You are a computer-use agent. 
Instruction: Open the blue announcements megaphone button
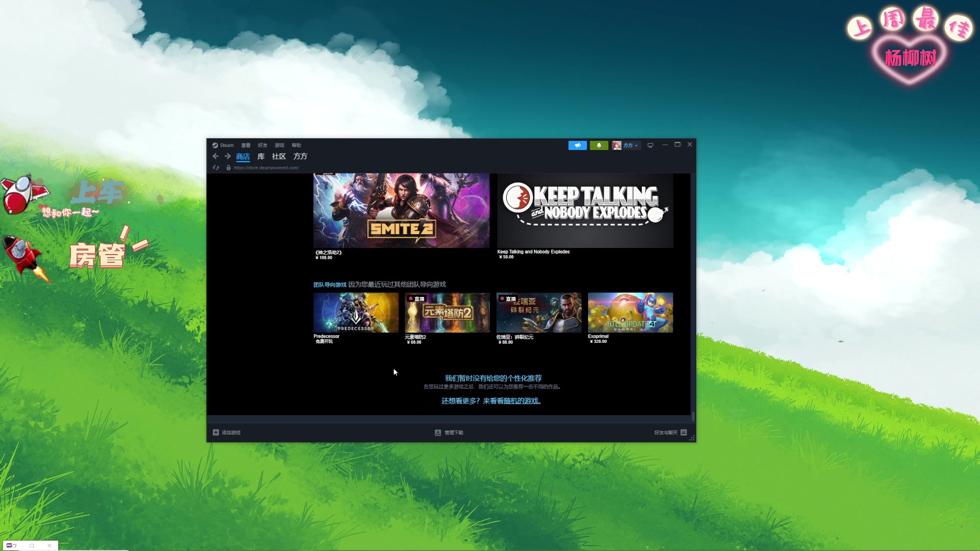pyautogui.click(x=578, y=145)
